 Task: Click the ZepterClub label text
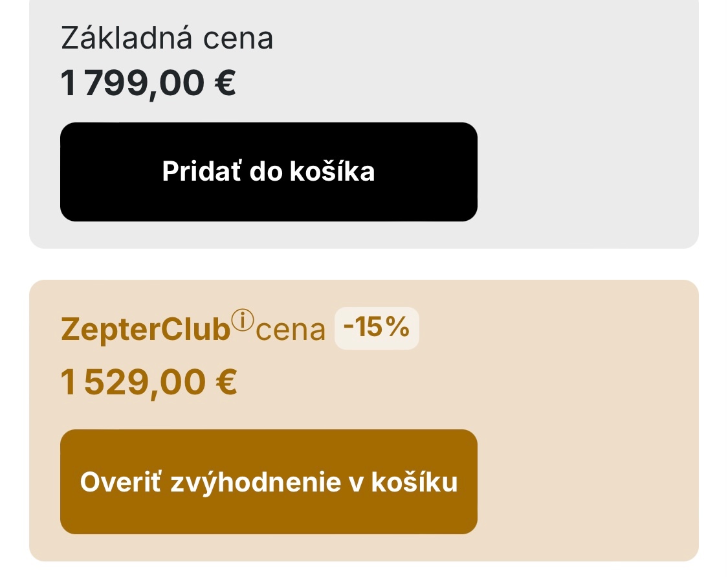(145, 328)
